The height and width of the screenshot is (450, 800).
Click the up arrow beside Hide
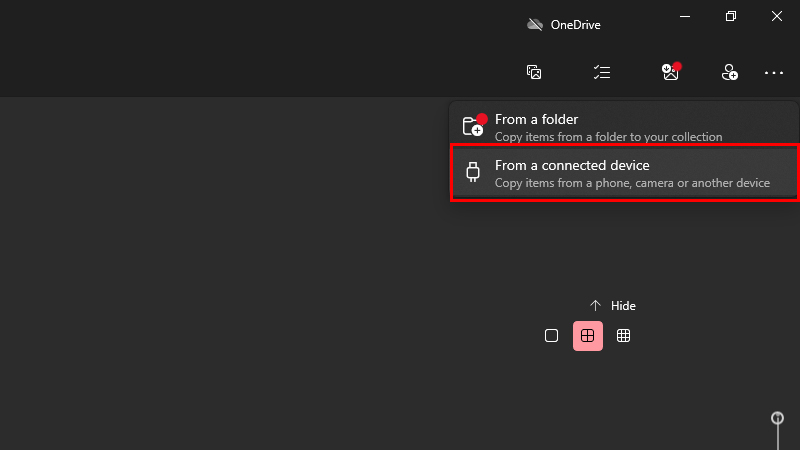click(x=595, y=306)
